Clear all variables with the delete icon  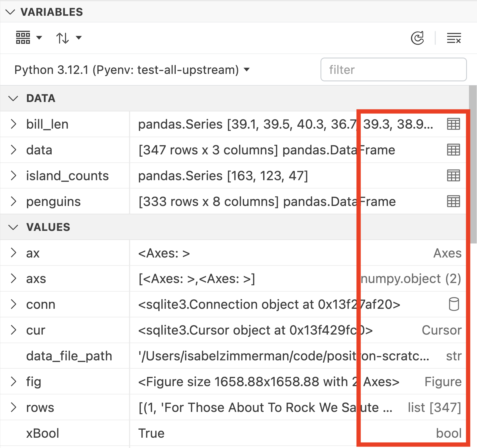pos(454,38)
